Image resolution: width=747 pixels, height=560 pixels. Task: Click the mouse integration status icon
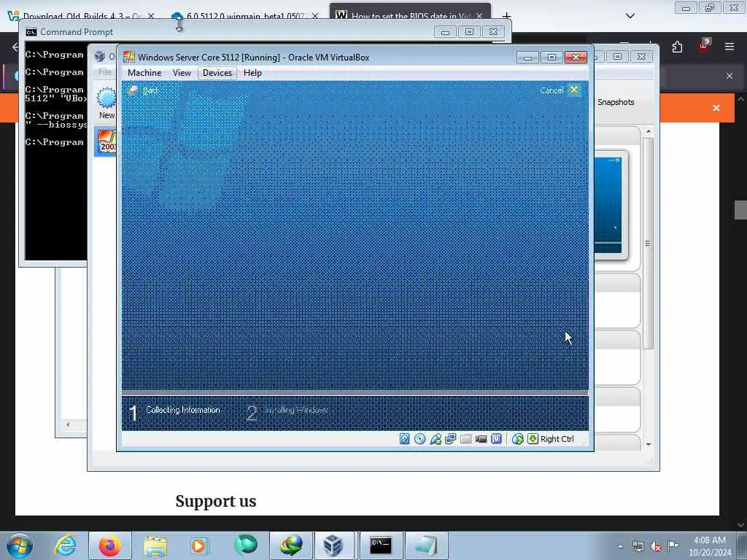[517, 438]
